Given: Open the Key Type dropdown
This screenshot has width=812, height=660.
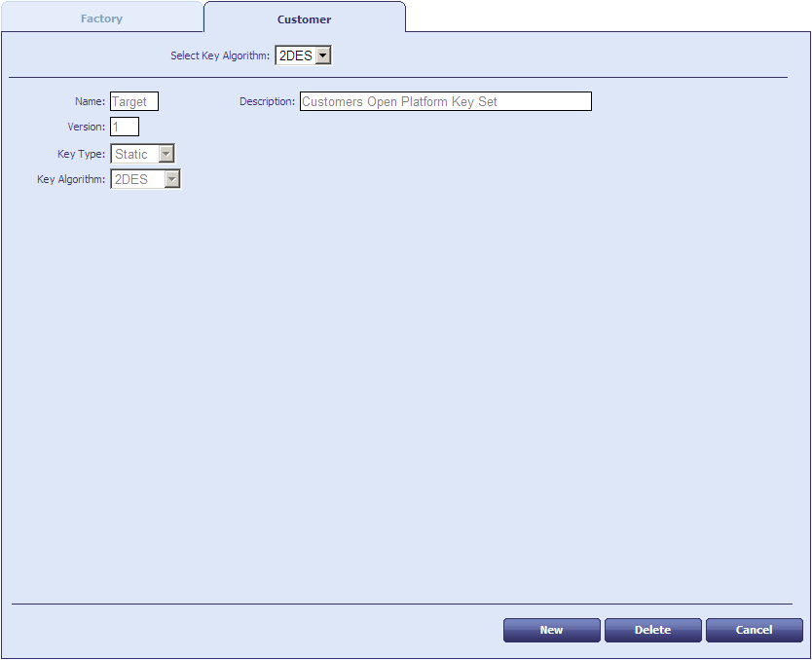Looking at the screenshot, I should 143,154.
